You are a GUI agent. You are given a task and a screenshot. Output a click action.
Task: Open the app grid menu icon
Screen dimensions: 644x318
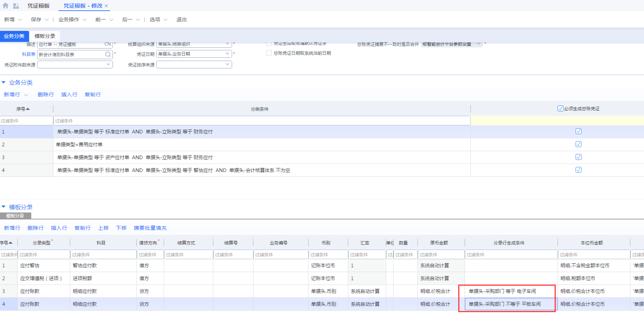coord(16,6)
